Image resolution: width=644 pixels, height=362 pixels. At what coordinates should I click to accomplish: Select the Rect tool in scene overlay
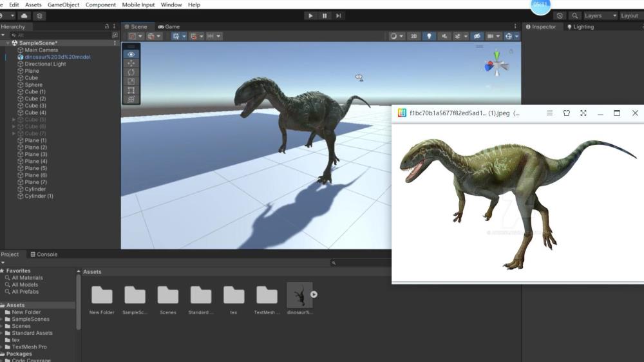(131, 91)
